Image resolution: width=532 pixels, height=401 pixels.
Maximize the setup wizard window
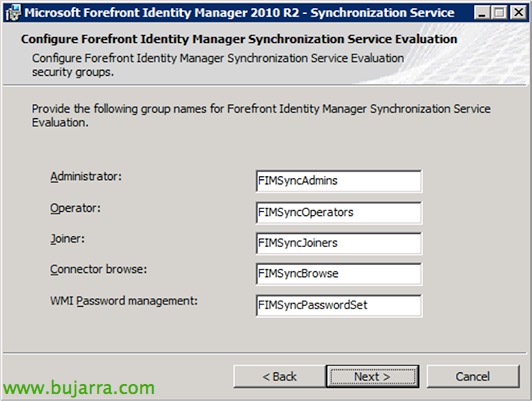(x=500, y=13)
